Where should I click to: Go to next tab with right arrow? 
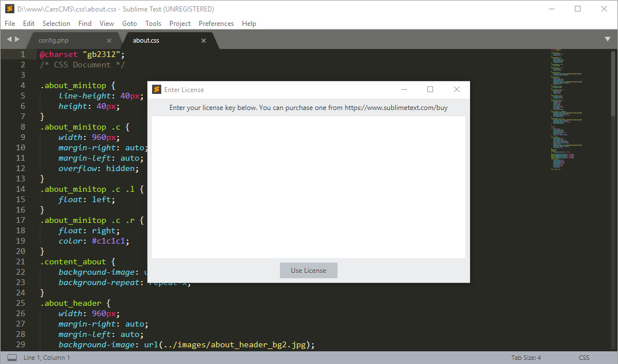(17, 39)
